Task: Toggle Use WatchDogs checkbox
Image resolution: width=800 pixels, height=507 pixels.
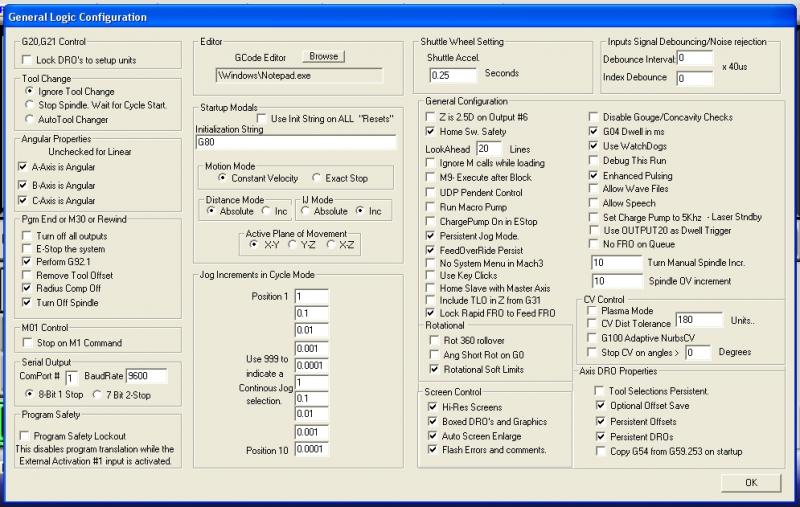Action: tap(593, 146)
